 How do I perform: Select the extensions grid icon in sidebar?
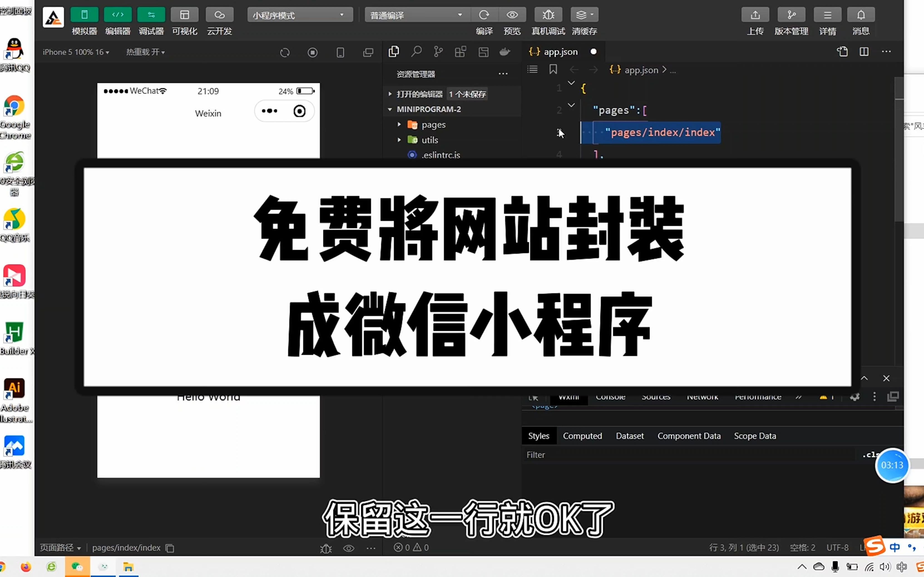pos(461,51)
